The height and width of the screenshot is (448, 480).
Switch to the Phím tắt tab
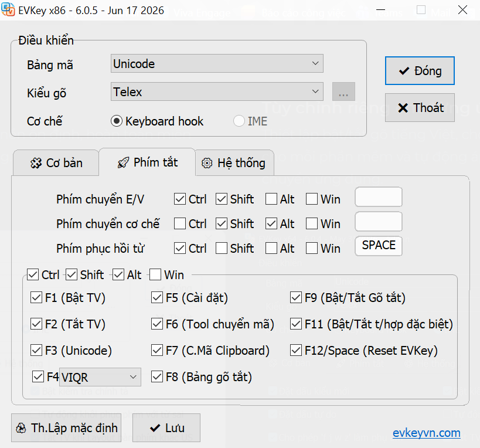(x=147, y=162)
